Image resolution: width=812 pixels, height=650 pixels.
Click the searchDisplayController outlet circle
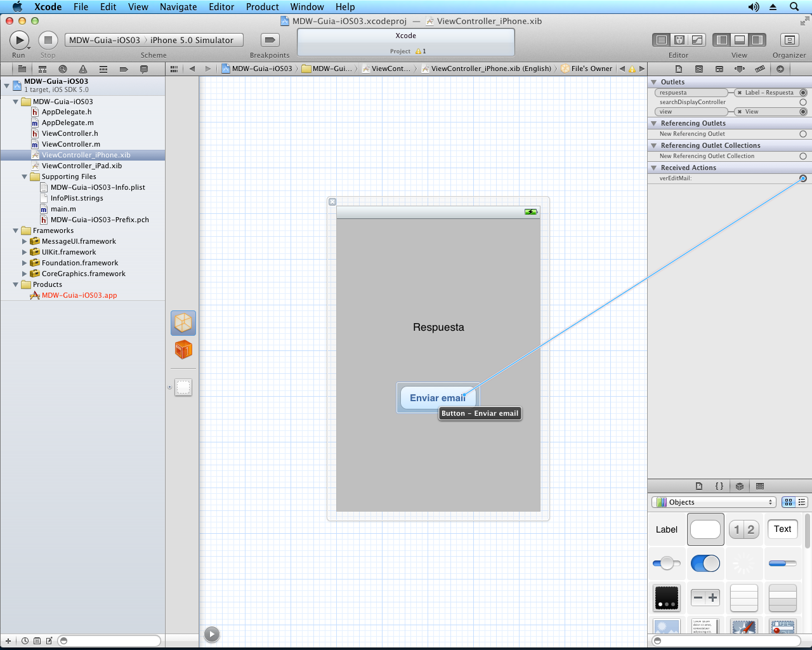pyautogui.click(x=803, y=102)
